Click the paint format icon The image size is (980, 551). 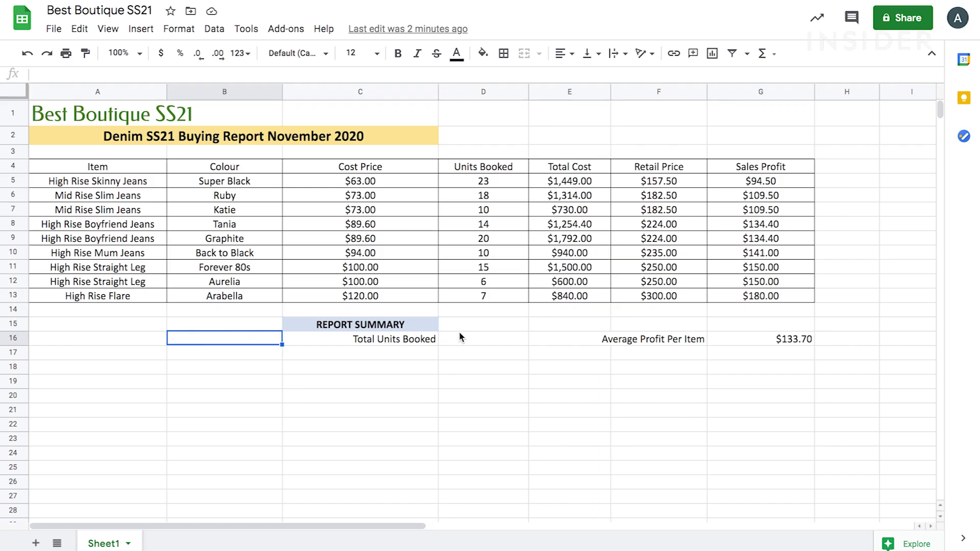tap(86, 53)
